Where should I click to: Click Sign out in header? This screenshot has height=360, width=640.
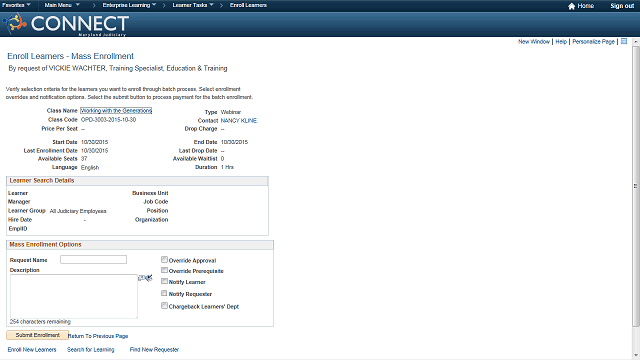click(622, 6)
